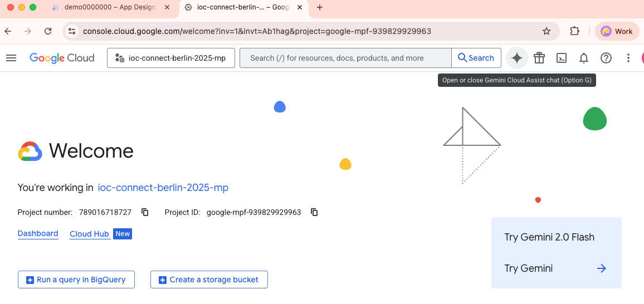Open the Cloud Hub link

tap(89, 234)
